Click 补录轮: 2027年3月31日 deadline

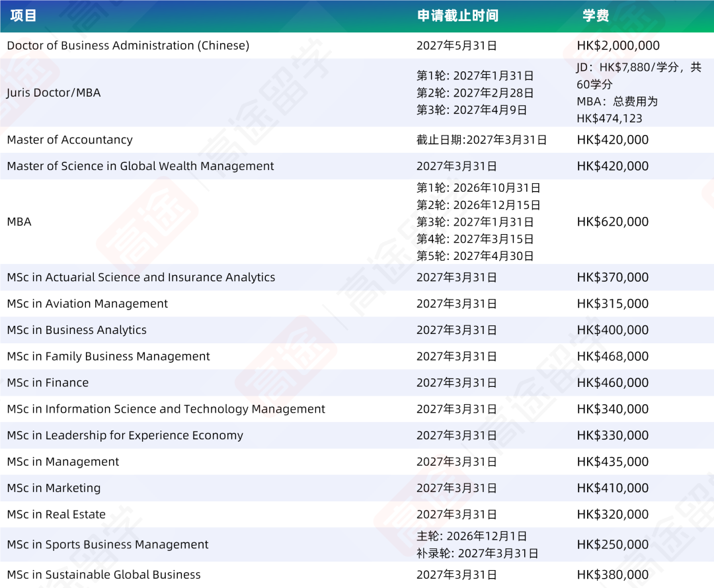coord(478,554)
